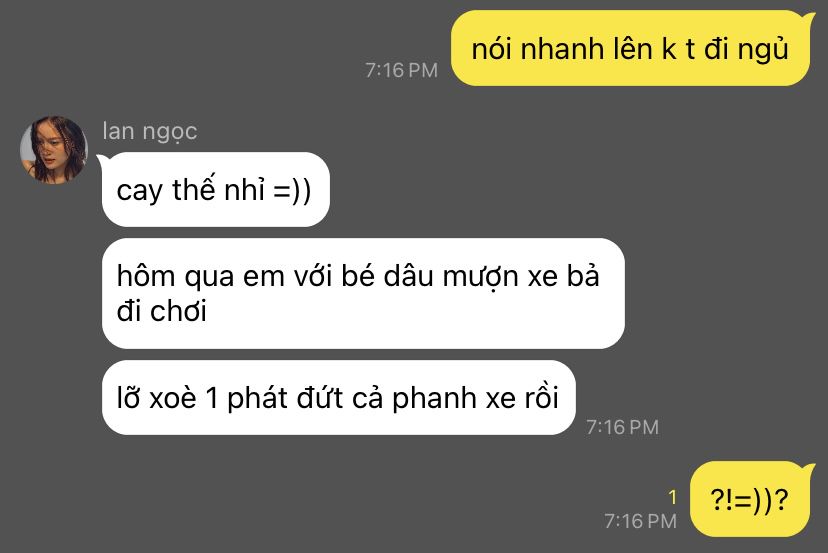Click the word 'rồi' ending the last white bubble
This screenshot has height=553, width=828.
(x=542, y=397)
